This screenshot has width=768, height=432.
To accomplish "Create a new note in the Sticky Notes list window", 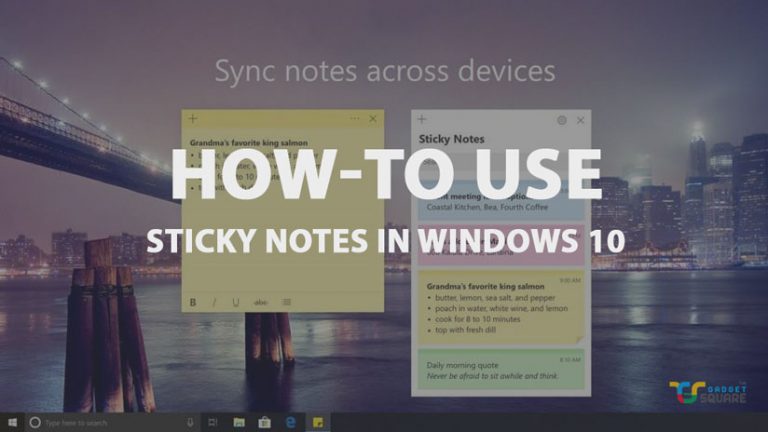I will (422, 119).
